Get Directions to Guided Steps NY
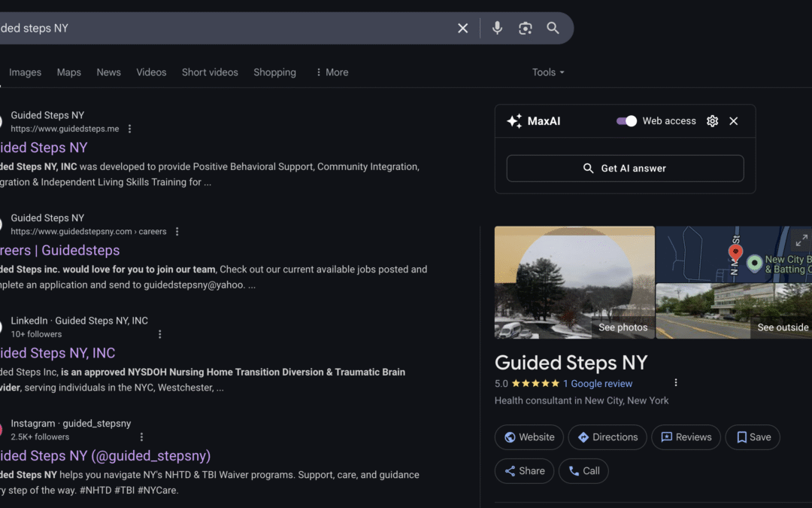The height and width of the screenshot is (508, 812). tap(607, 437)
